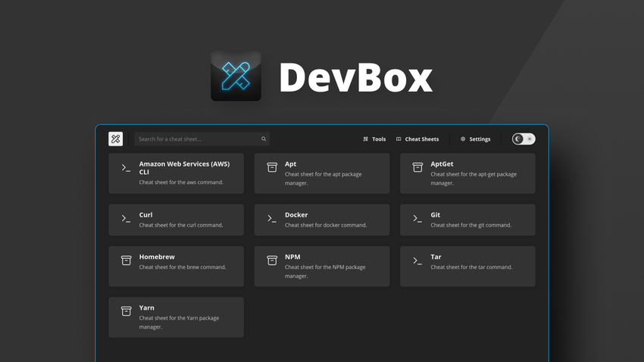Click the large DevBox title text
This screenshot has width=644, height=362.
click(x=355, y=77)
